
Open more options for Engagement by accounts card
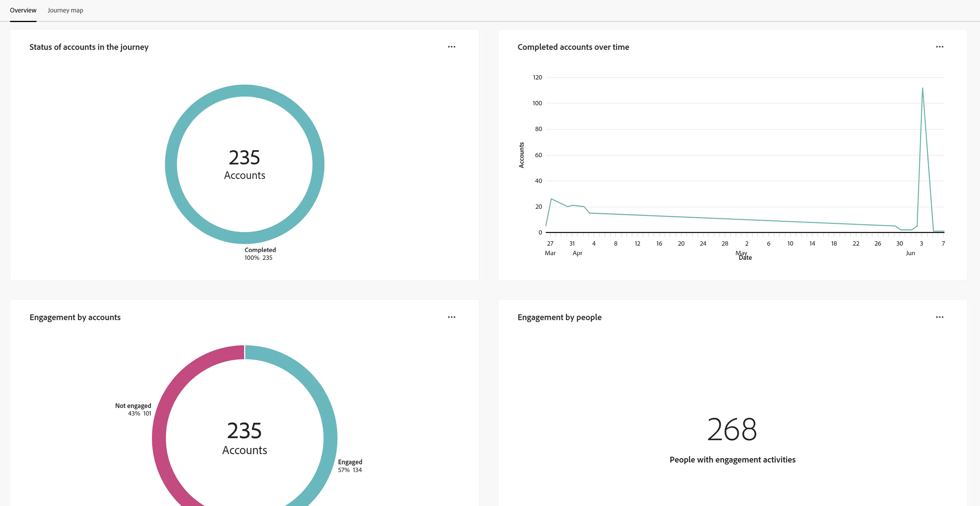point(451,317)
